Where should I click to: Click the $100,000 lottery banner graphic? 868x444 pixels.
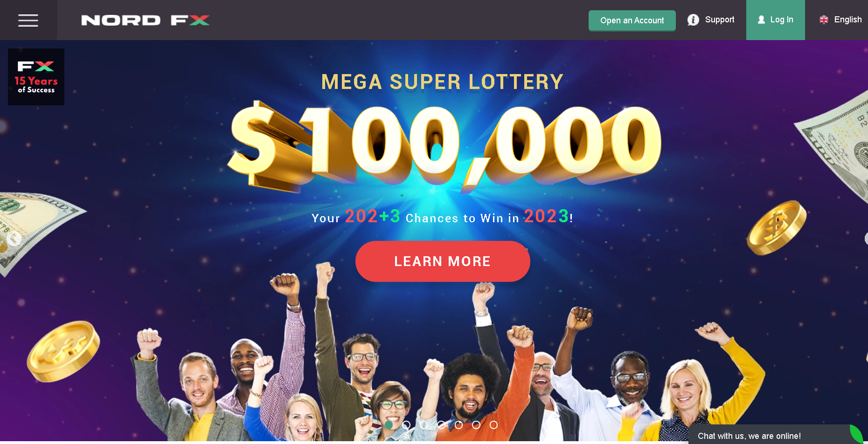click(x=444, y=146)
